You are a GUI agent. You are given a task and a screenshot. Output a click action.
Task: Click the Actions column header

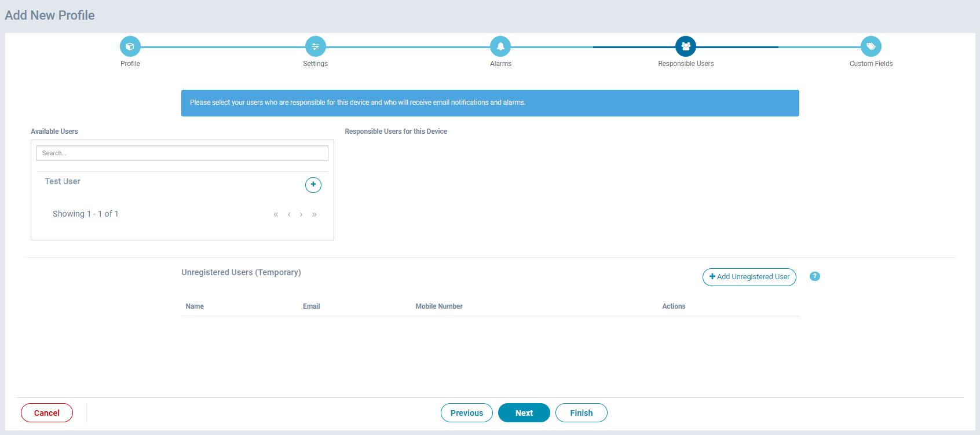674,306
